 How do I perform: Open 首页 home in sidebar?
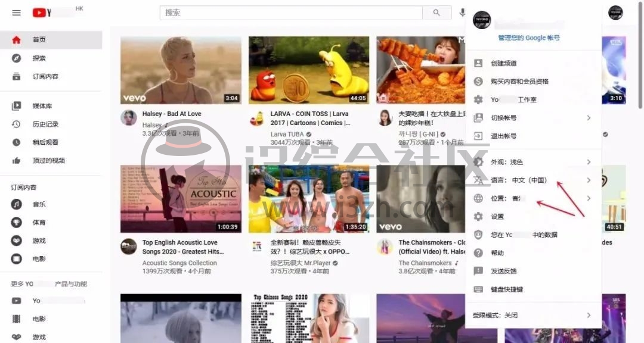(51, 40)
